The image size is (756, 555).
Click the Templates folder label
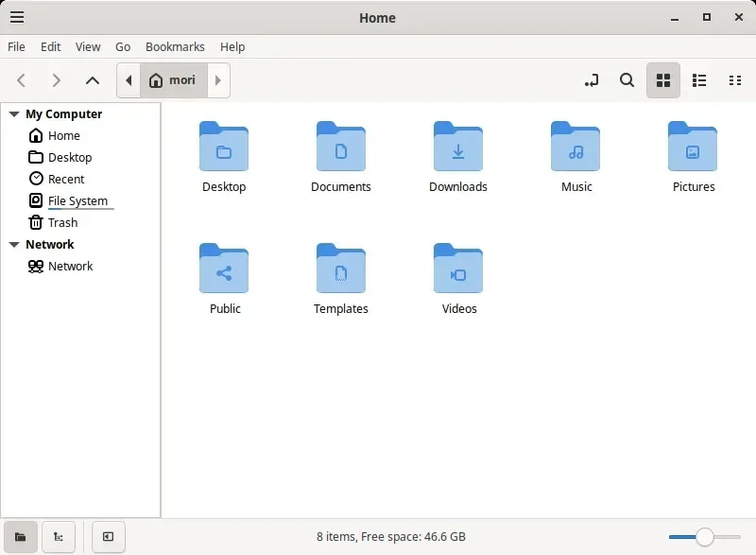click(341, 308)
